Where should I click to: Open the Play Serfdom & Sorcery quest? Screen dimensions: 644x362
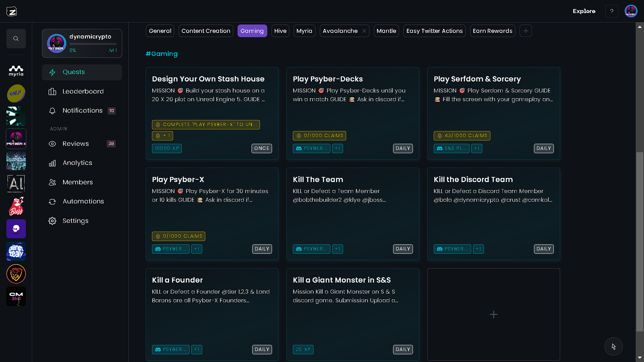[494, 113]
